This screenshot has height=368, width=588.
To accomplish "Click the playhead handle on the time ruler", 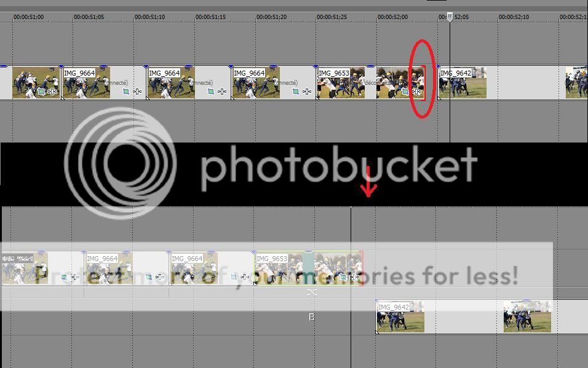I will coord(450,17).
